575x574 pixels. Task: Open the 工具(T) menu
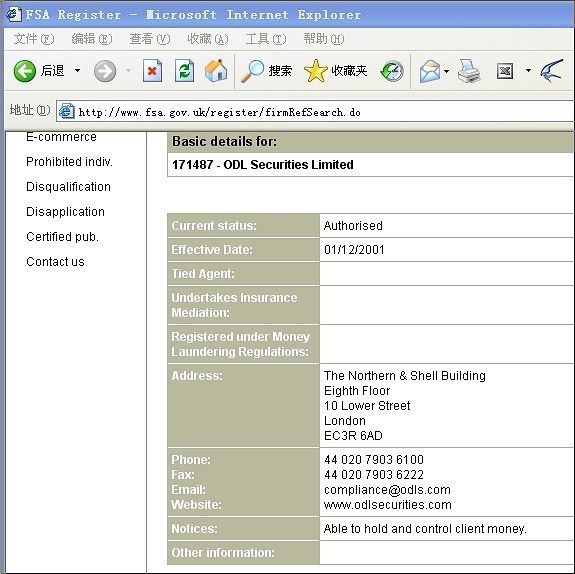tap(266, 39)
